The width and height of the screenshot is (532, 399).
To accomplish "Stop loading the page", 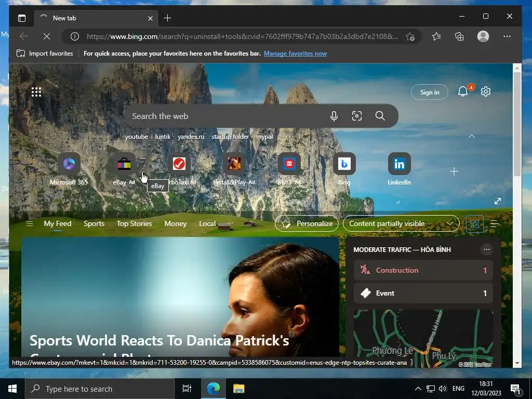I will pyautogui.click(x=47, y=36).
